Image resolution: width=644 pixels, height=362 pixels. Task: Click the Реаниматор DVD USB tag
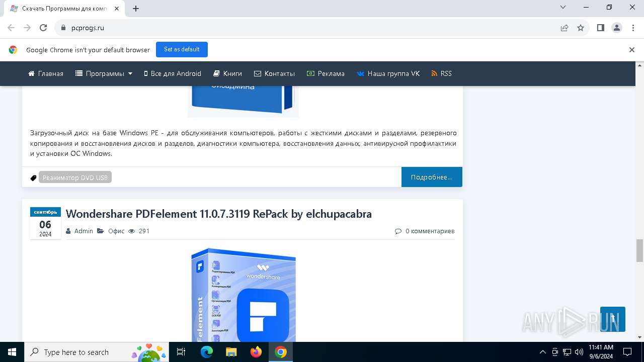click(x=75, y=177)
